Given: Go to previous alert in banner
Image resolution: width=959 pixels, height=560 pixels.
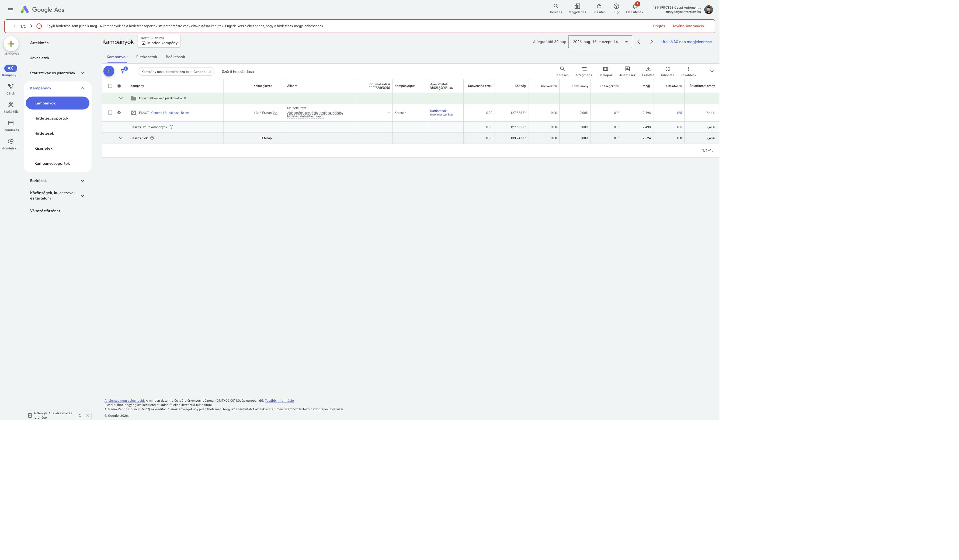Looking at the screenshot, I should point(15,26).
